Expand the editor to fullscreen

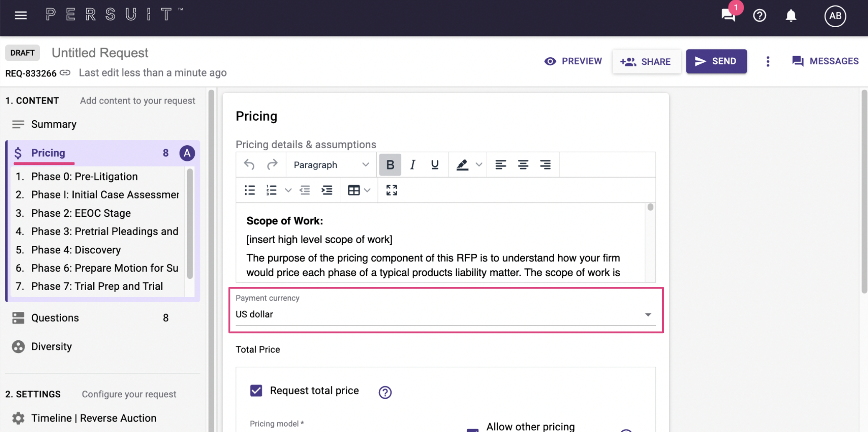(392, 190)
